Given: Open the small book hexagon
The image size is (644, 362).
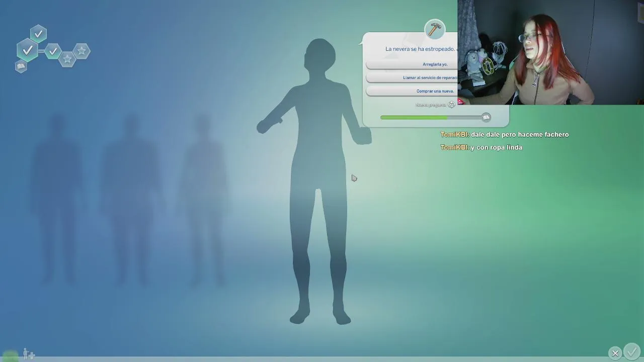Looking at the screenshot, I should click(21, 66).
